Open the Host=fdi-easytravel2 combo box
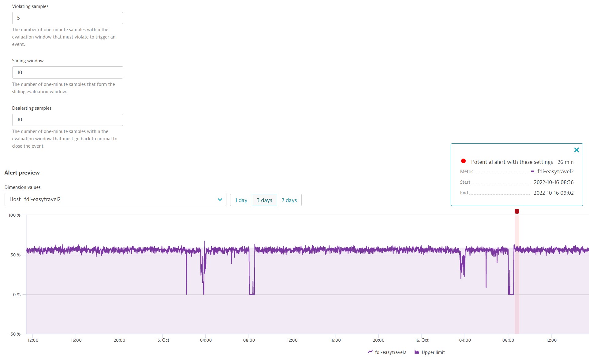 pyautogui.click(x=110, y=200)
